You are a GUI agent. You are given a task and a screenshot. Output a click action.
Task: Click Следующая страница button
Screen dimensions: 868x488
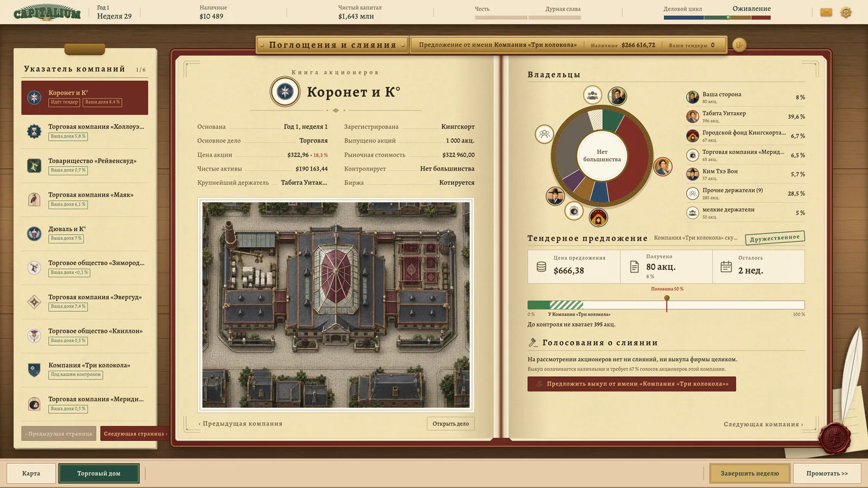pyautogui.click(x=135, y=433)
